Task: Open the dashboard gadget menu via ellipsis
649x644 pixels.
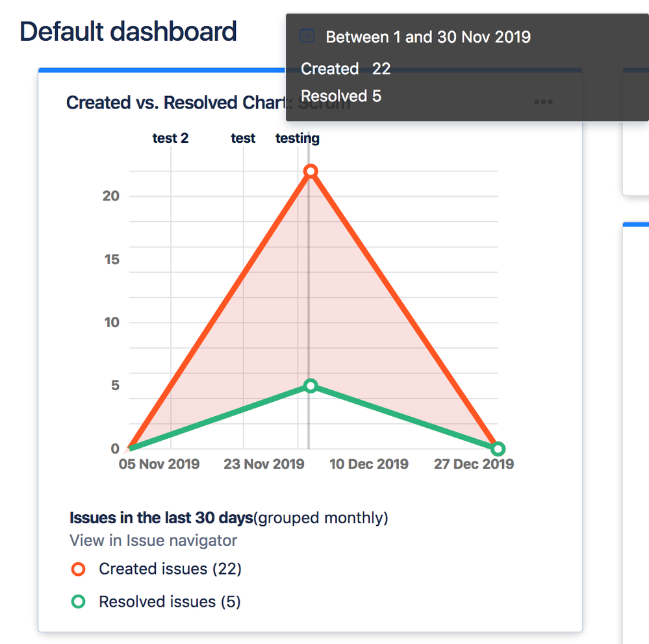Action: point(543,102)
